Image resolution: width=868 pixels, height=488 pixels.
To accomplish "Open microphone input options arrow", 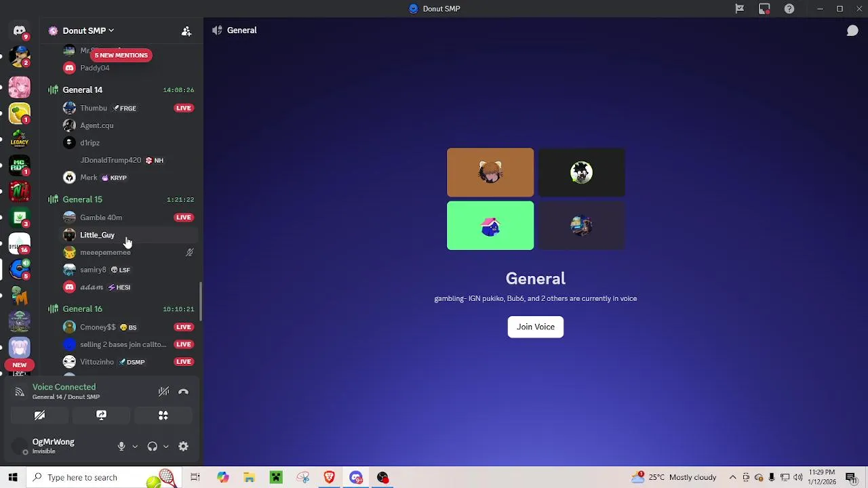I will click(135, 447).
